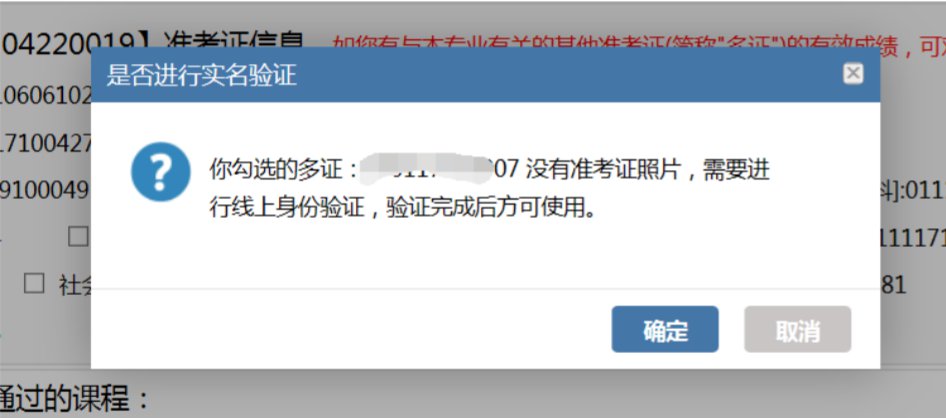946x418 pixels.
Task: Click the text 你勾选的多证： in the dialog
Action: tap(284, 170)
